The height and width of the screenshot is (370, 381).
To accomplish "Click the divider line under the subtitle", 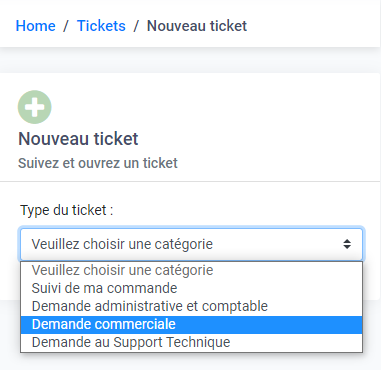I will 190,182.
